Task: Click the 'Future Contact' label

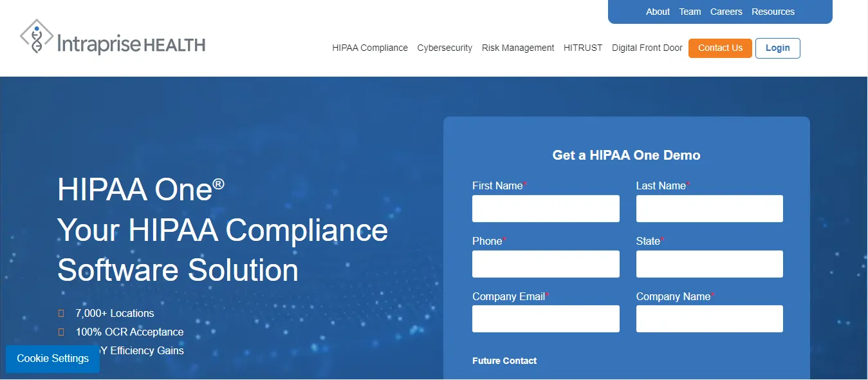Action: point(504,361)
